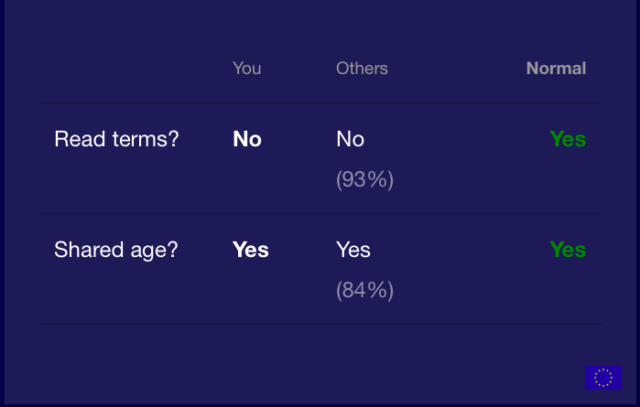The height and width of the screenshot is (407, 640).
Task: Click the bold "Normal" column header
Action: (556, 68)
